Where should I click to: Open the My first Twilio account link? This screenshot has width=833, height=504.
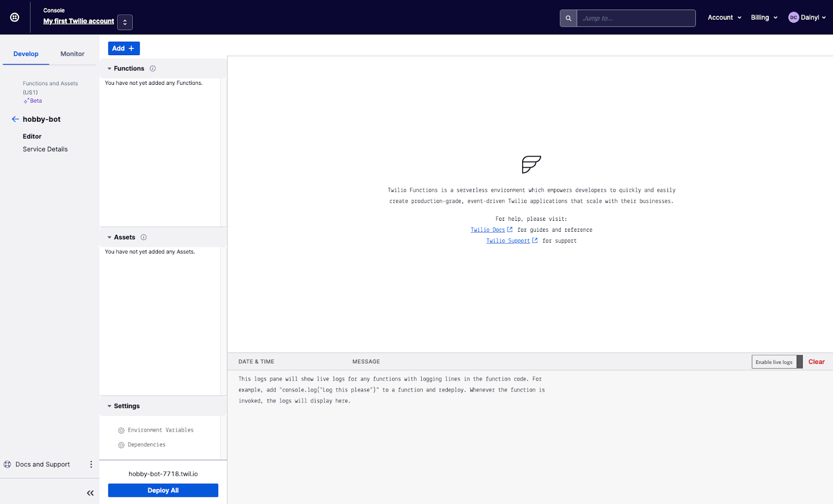(79, 21)
